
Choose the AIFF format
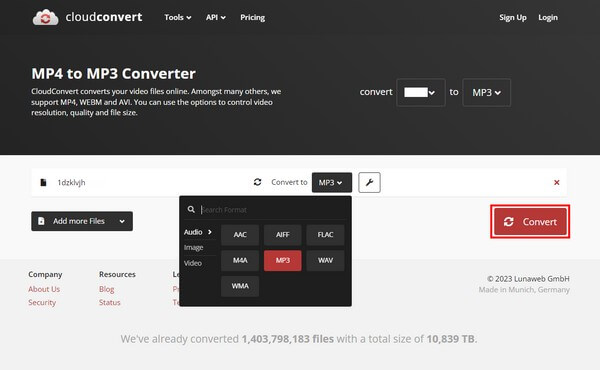pos(283,235)
